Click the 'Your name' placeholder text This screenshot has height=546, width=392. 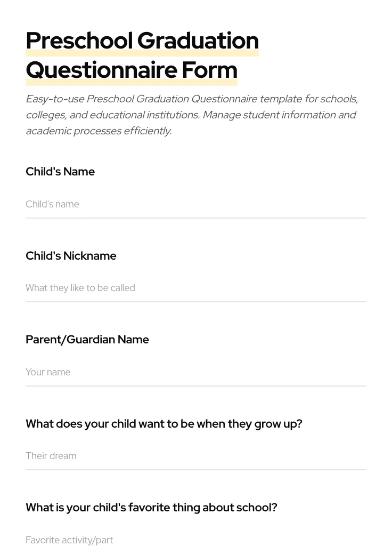point(48,372)
